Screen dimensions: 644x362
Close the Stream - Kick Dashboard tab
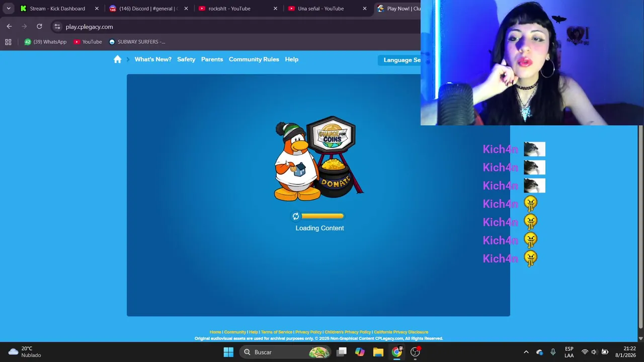[x=97, y=9]
